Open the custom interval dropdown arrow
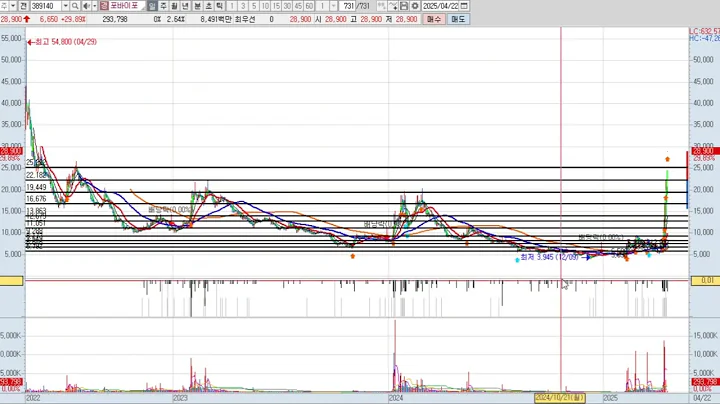Screen dimensions: 720x404 (333, 6)
